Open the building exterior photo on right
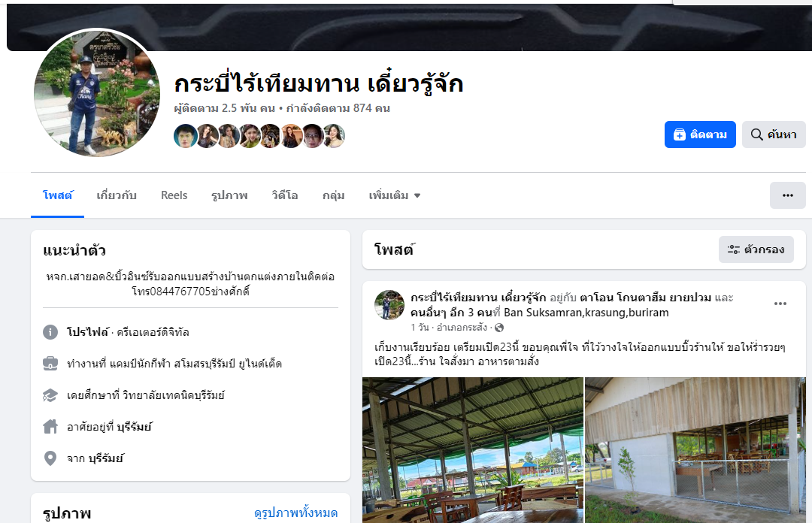The height and width of the screenshot is (523, 812). (x=695, y=450)
